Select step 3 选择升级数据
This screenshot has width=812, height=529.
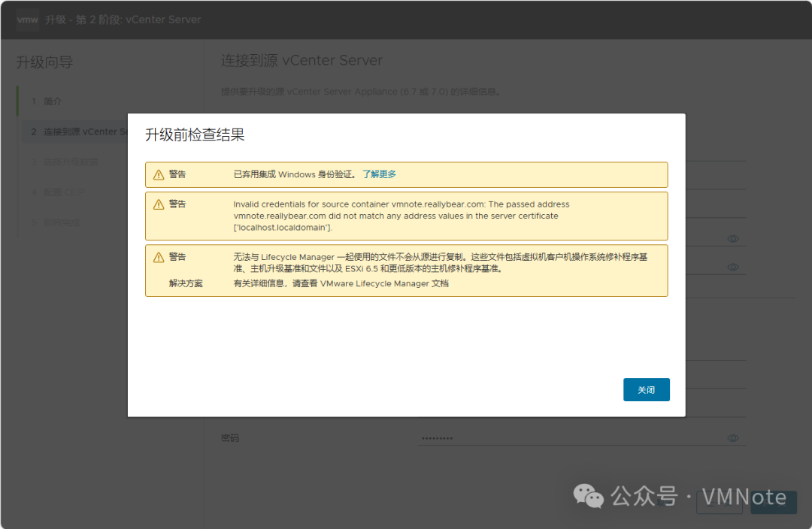tap(64, 162)
